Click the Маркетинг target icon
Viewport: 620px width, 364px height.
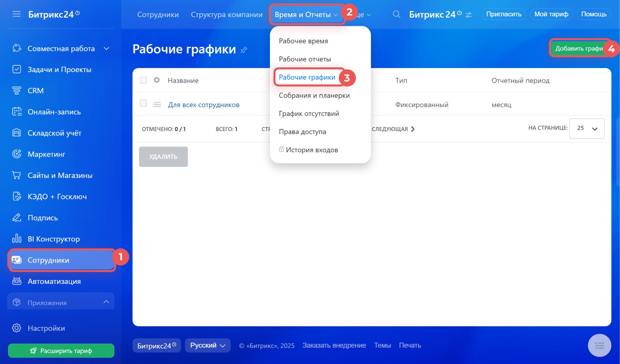(x=17, y=154)
